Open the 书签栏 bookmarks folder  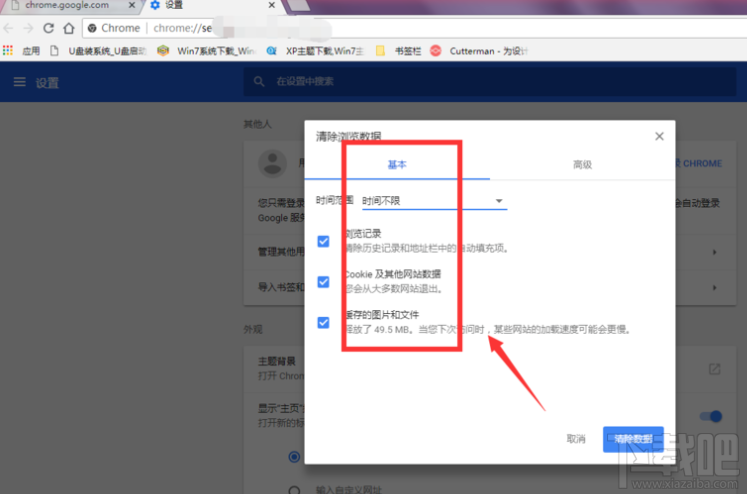[x=380, y=50]
